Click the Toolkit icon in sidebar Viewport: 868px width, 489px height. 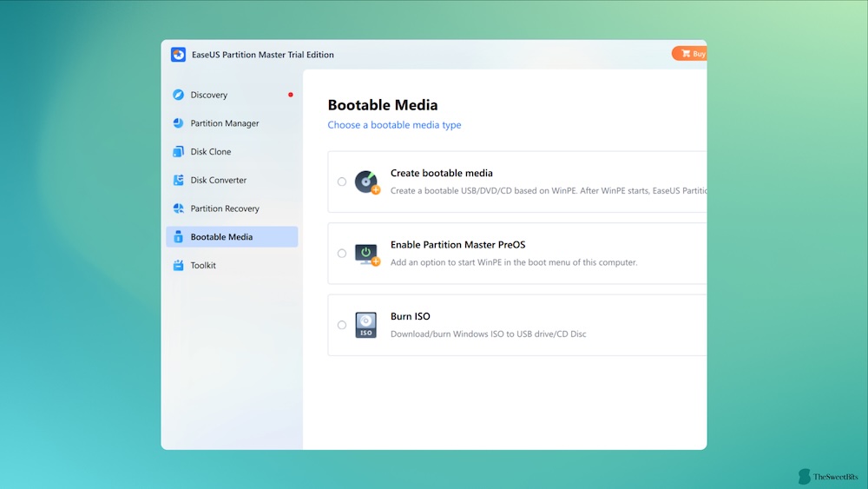(x=178, y=265)
